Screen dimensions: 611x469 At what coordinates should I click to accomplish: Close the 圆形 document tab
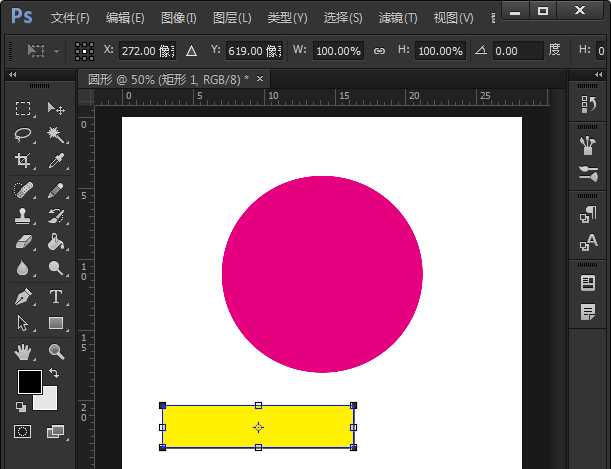pos(261,78)
